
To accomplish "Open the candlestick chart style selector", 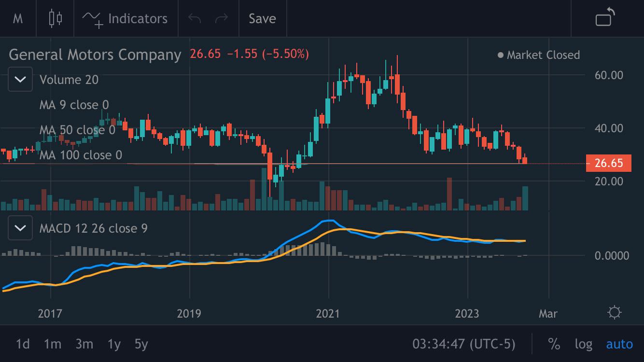I will [56, 18].
